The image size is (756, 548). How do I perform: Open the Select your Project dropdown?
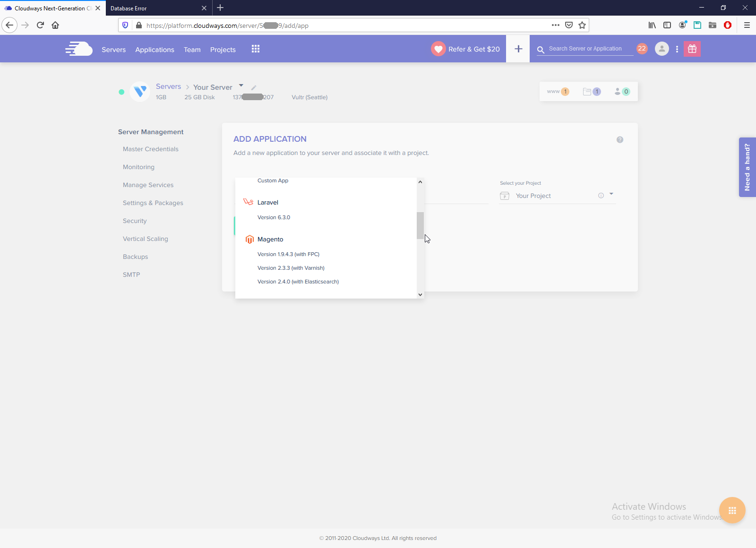click(558, 196)
